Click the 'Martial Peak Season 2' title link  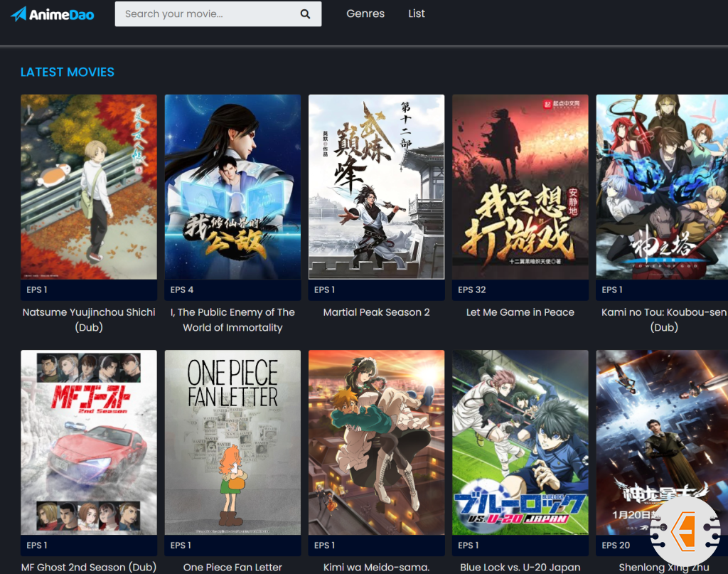pyautogui.click(x=376, y=312)
